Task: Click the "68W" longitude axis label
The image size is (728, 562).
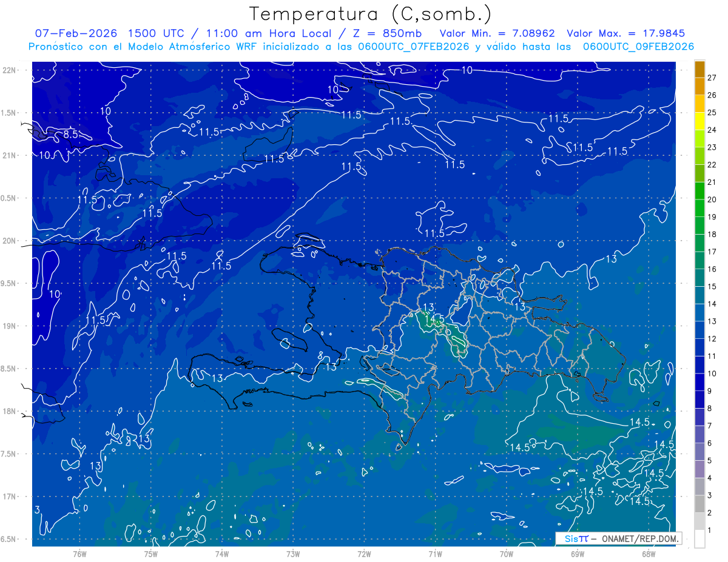Action: (649, 554)
